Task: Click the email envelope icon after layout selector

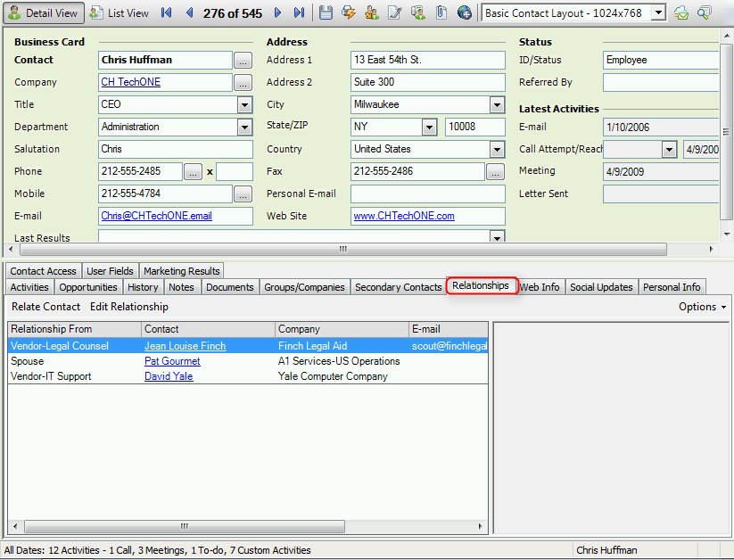Action: pyautogui.click(x=681, y=13)
